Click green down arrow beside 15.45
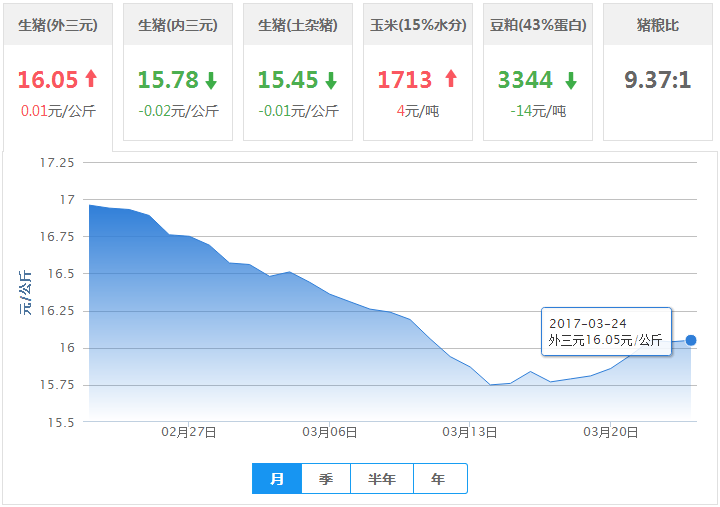 coord(331,80)
